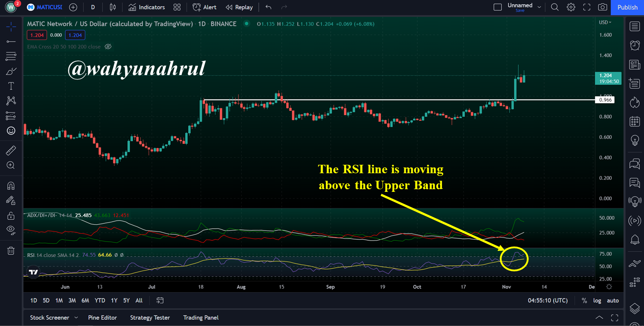Screen dimensions: 644x326
Task: Open the Strategy Tester tab
Action: pyautogui.click(x=150, y=318)
